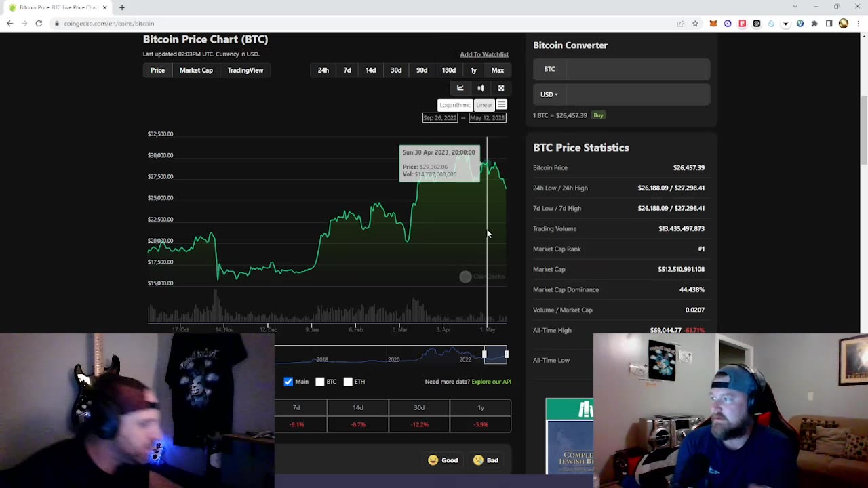Click USD amount field in converter

click(637, 94)
